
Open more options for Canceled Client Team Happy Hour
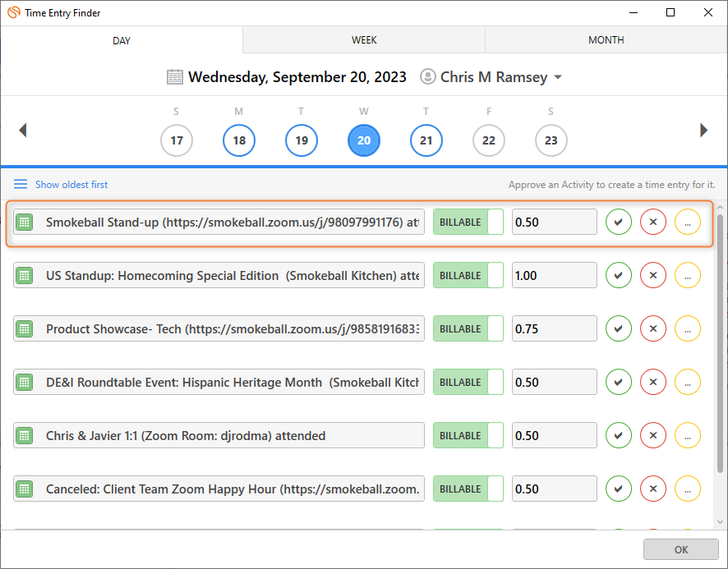point(687,489)
